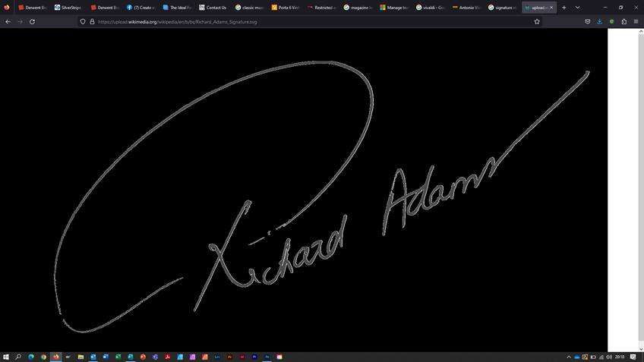Screen dimensions: 644x362
Task: Switch to the Porta 6 tab
Action: 286,8
